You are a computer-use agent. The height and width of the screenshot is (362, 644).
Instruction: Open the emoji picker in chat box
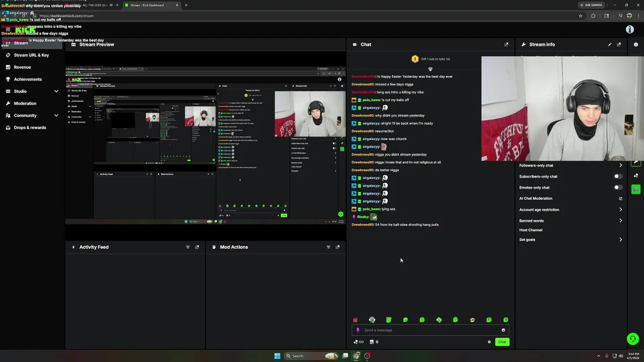click(503, 330)
